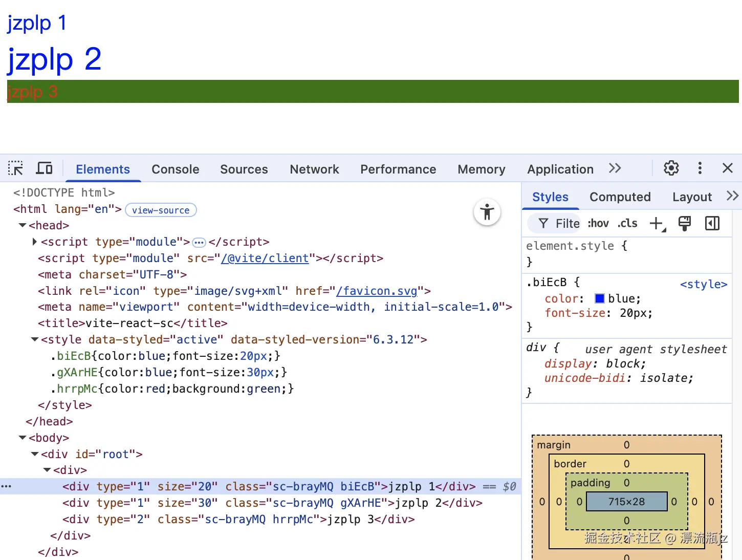Click the favicon.svg link
Screen dimensions: 742x560
point(377,291)
